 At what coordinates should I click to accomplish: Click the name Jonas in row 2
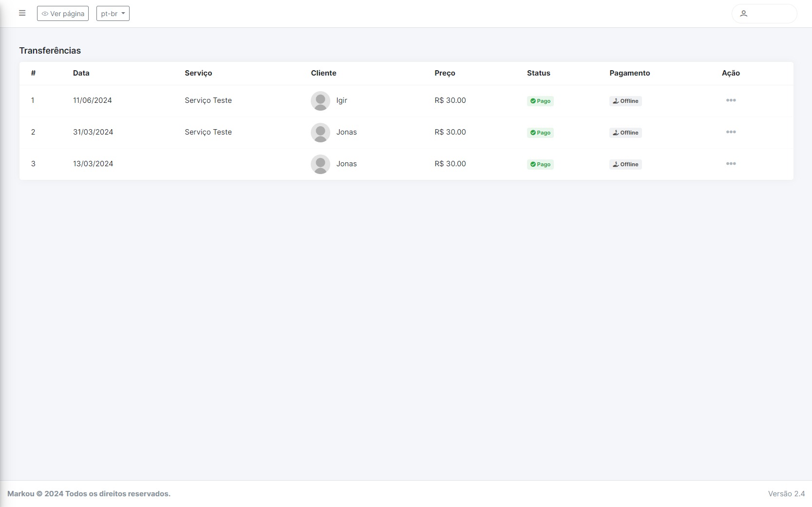[346, 132]
